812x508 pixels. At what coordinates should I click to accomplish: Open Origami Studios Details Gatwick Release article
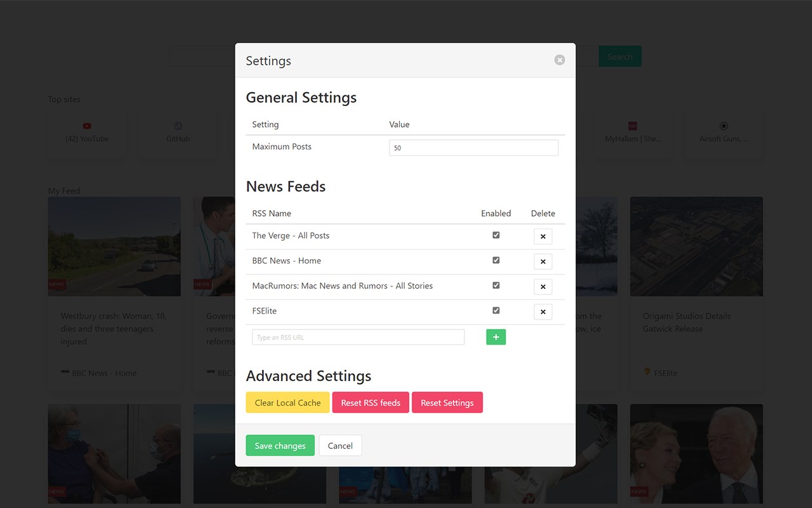pos(688,323)
